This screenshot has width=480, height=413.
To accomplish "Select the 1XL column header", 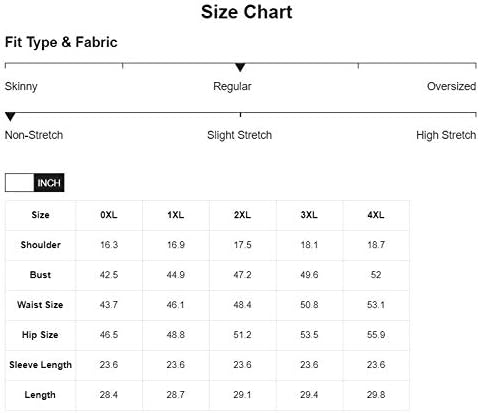I will (175, 215).
